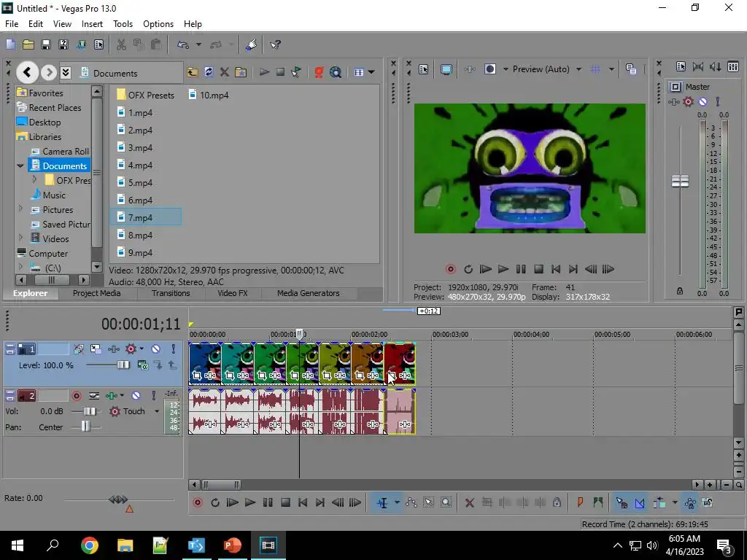Toggle the Master fader lock
The image size is (747, 560).
click(680, 291)
